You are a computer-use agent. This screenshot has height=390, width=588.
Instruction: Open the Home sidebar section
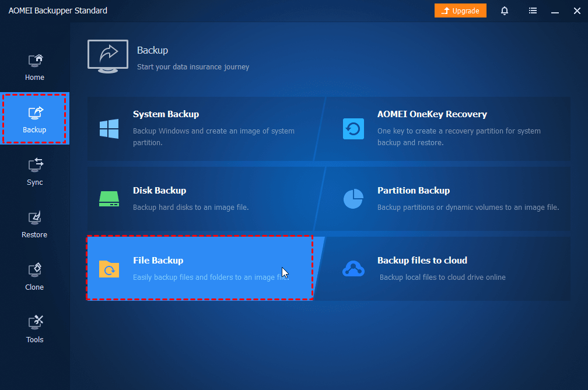pos(34,67)
